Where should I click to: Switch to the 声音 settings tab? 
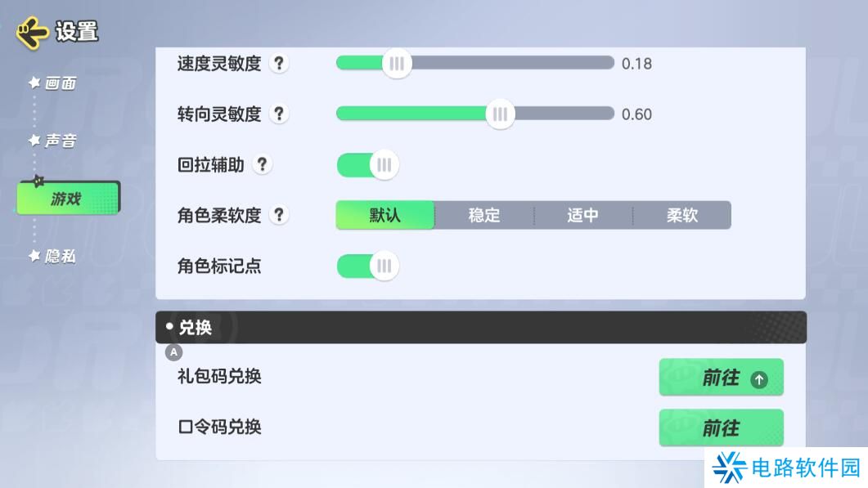(61, 141)
